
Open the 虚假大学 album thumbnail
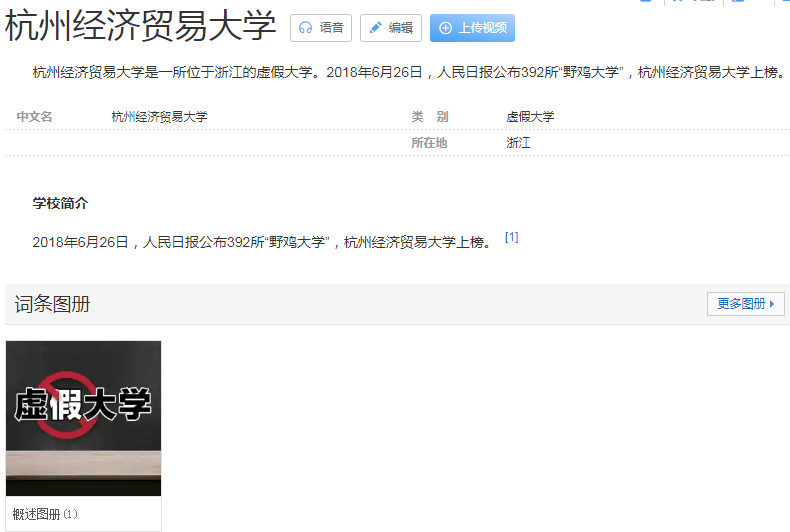pos(84,418)
